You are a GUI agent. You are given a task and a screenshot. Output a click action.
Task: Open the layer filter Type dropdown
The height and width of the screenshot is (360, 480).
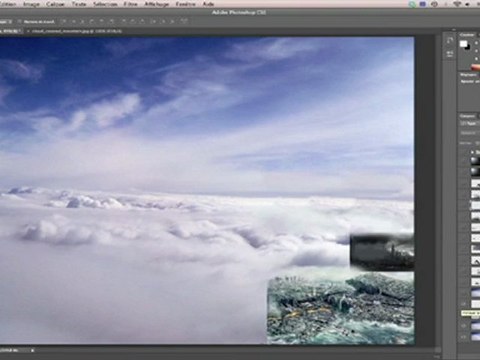point(470,124)
